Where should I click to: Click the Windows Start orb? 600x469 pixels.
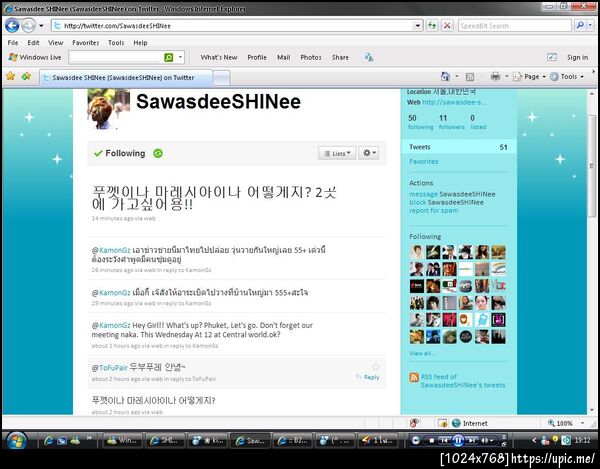pyautogui.click(x=16, y=440)
